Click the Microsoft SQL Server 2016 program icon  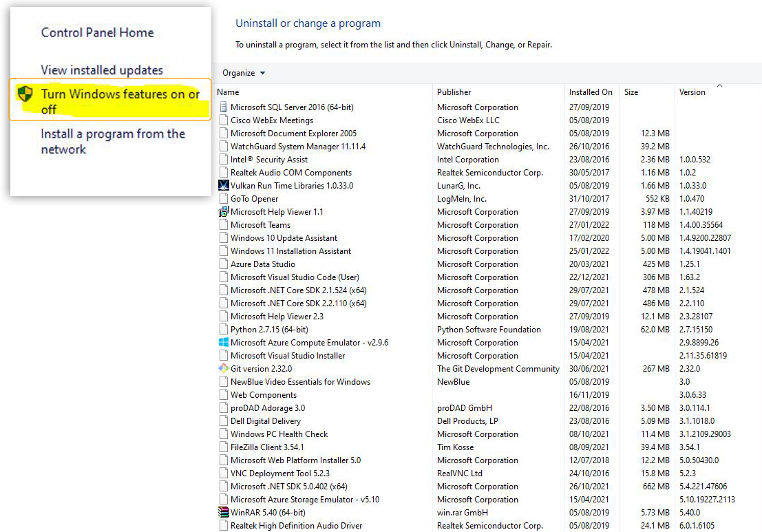pos(223,107)
